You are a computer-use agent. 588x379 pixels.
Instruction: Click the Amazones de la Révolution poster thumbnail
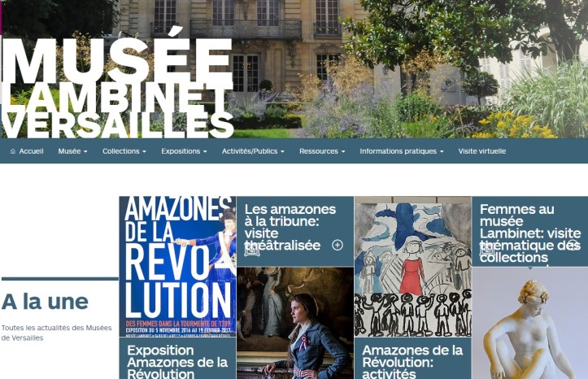point(177,267)
